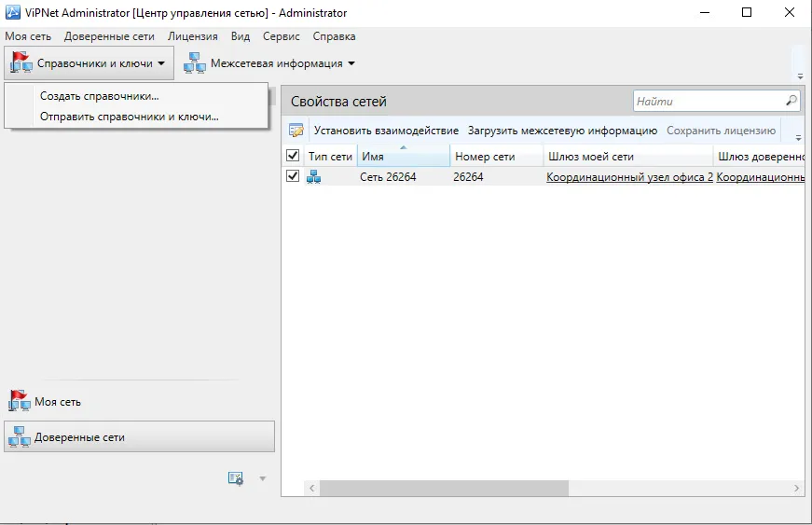Click the navigation pane settings icon
Viewport: 812px width, 525px height.
(236, 478)
